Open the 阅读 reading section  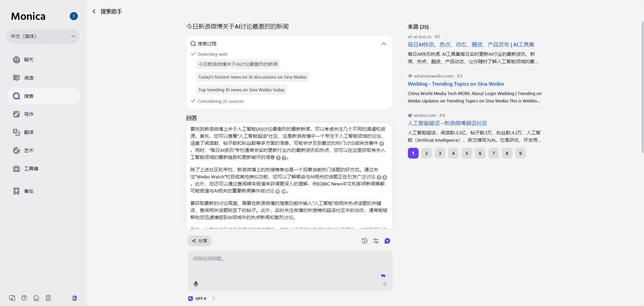43,78
